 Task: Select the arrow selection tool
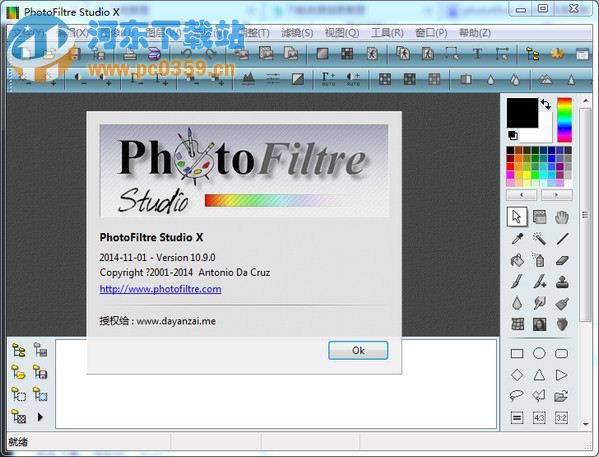pos(517,217)
